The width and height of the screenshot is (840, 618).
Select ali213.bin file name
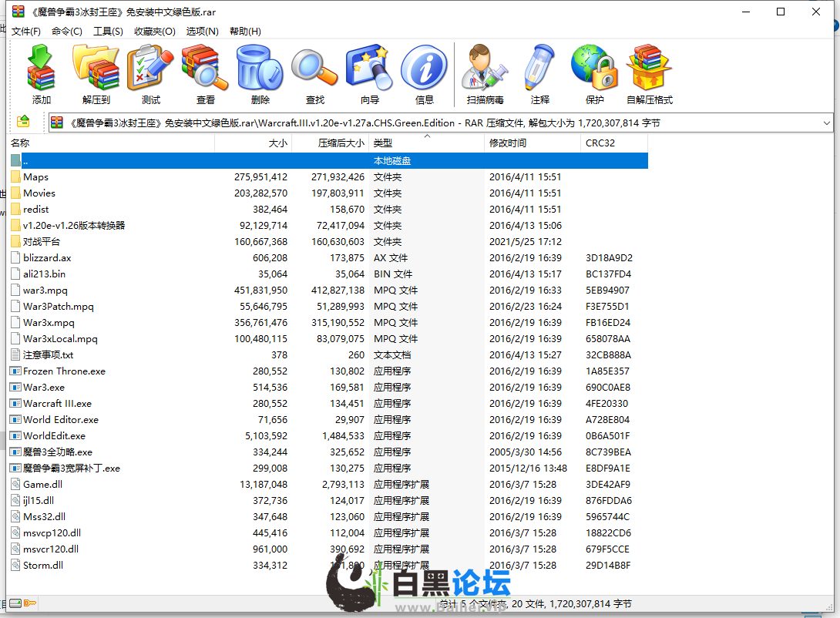point(45,274)
